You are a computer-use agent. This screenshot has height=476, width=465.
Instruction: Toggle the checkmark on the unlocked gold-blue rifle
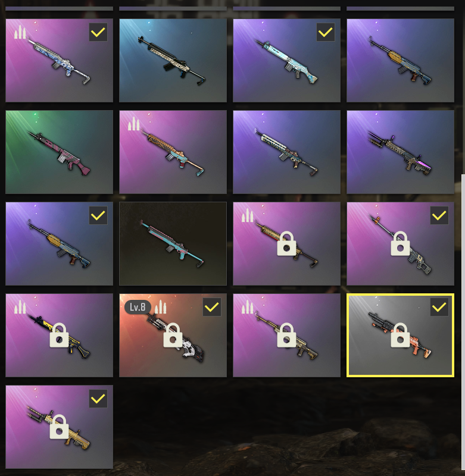pos(98,215)
